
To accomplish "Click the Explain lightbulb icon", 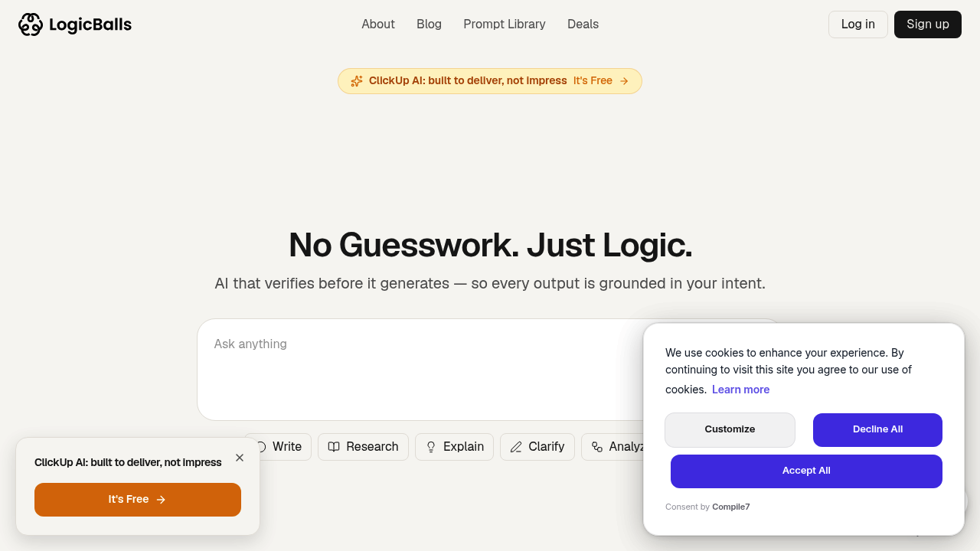I will pyautogui.click(x=431, y=447).
